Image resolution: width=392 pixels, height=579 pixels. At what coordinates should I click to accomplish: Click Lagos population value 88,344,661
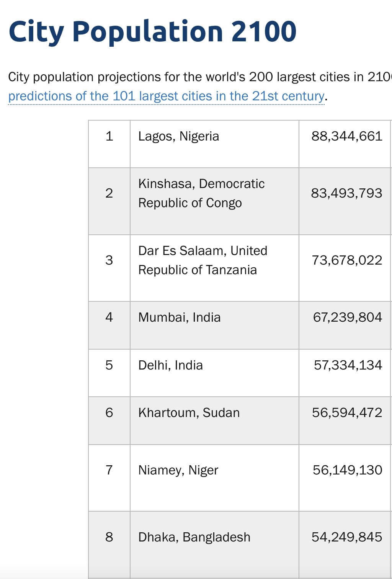[x=346, y=136]
